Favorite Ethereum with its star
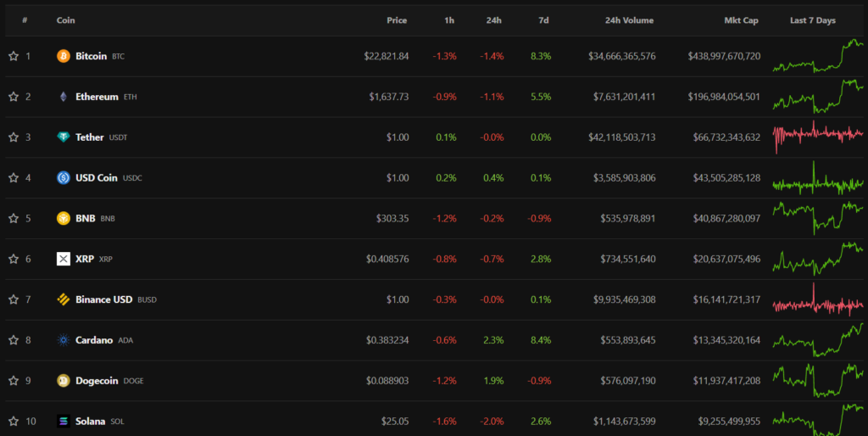Viewport: 868px width, 436px height. [x=14, y=97]
